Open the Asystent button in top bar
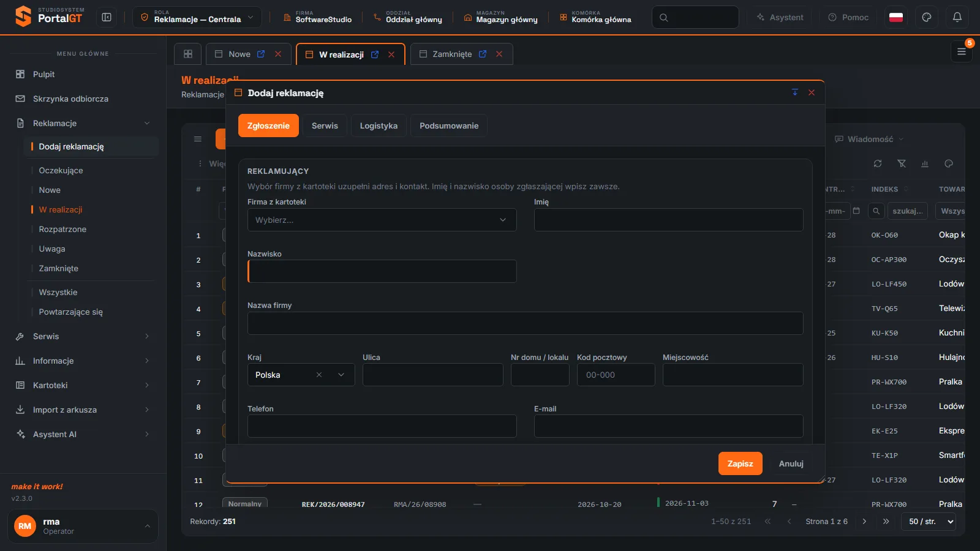980x551 pixels. coord(780,17)
